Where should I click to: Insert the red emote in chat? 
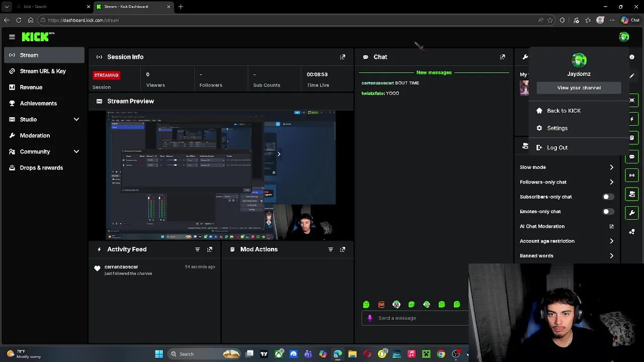click(381, 304)
